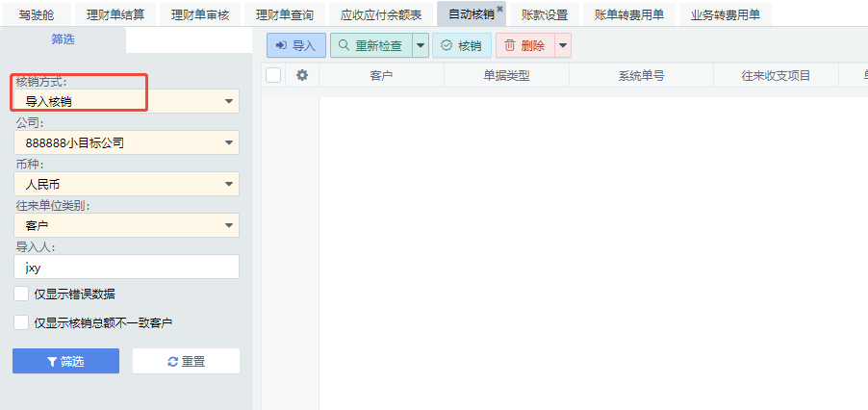Click the 重新检查 recheck button
Viewport: 868px width, 410px height.
click(370, 45)
